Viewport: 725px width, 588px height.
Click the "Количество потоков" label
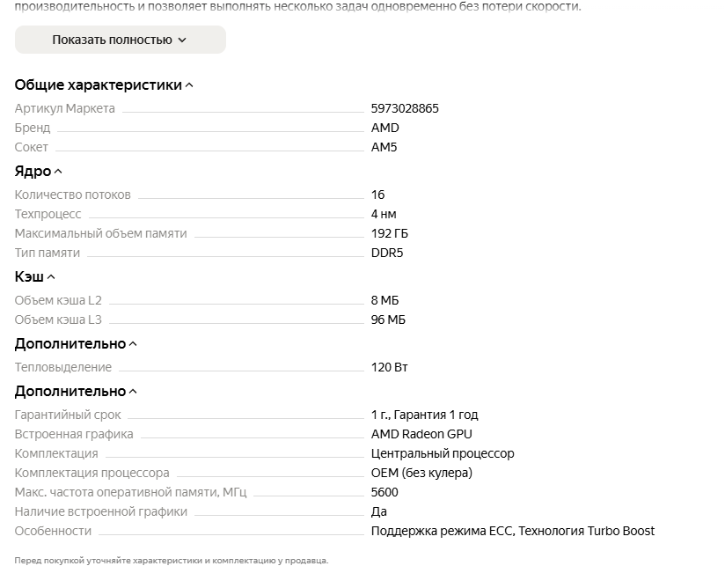click(x=72, y=195)
